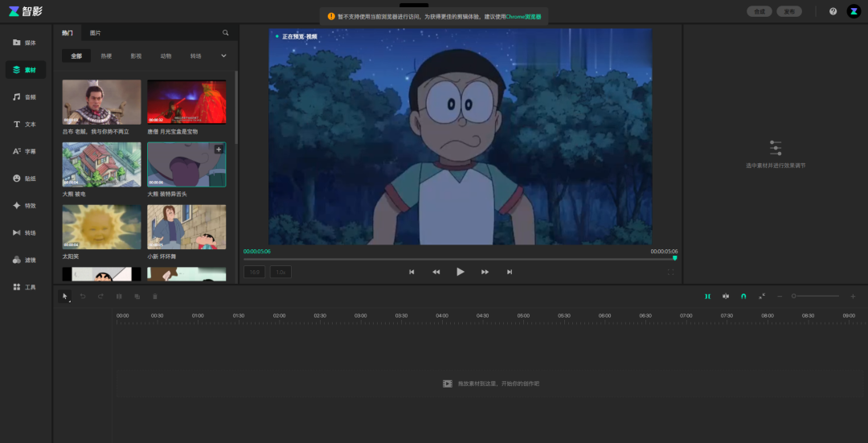Click the search magnifier in materials panel
Image resolution: width=868 pixels, height=443 pixels.
(225, 33)
